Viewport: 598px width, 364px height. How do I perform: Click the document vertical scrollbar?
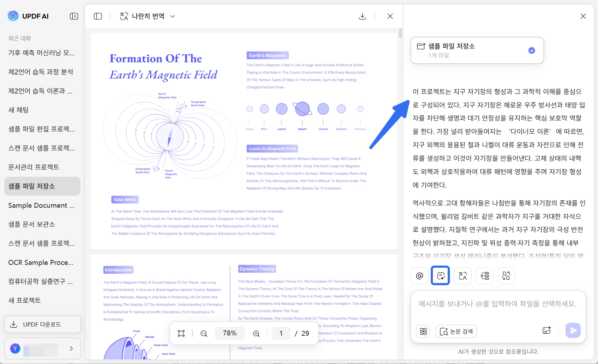click(400, 34)
